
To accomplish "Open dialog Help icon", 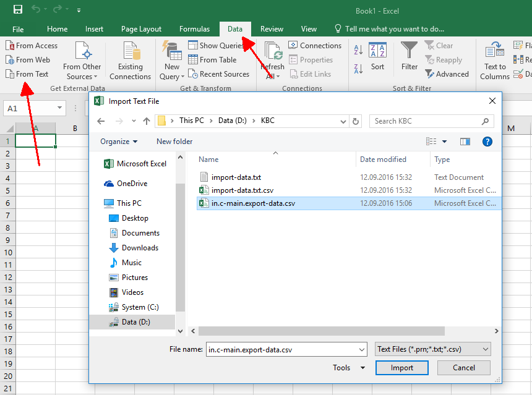I will coord(487,142).
